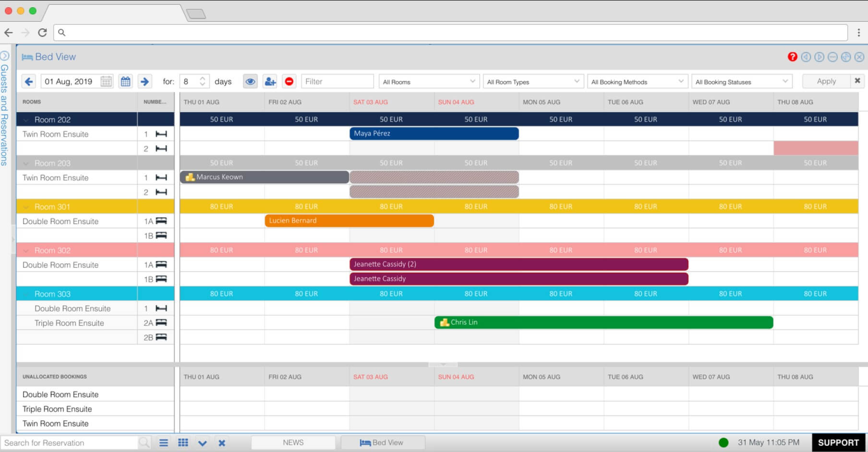Toggle the eye visibility button

pyautogui.click(x=250, y=82)
